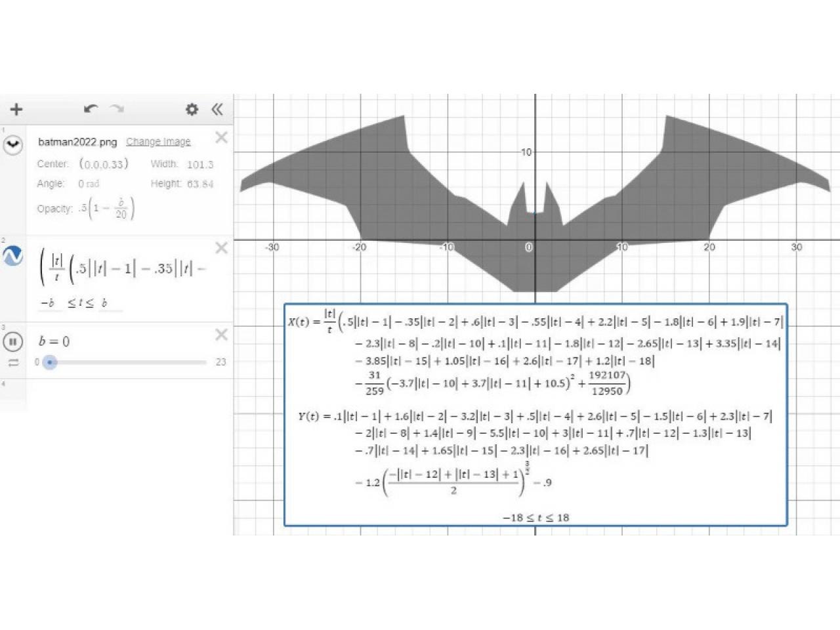The width and height of the screenshot is (840, 630).
Task: Undo the last action
Action: click(x=91, y=109)
